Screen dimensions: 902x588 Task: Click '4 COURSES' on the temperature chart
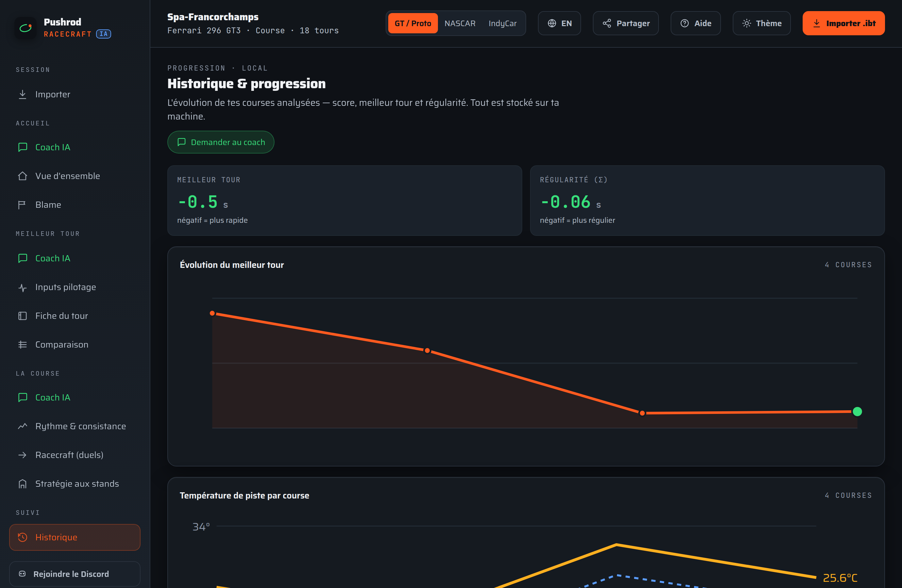848,496
